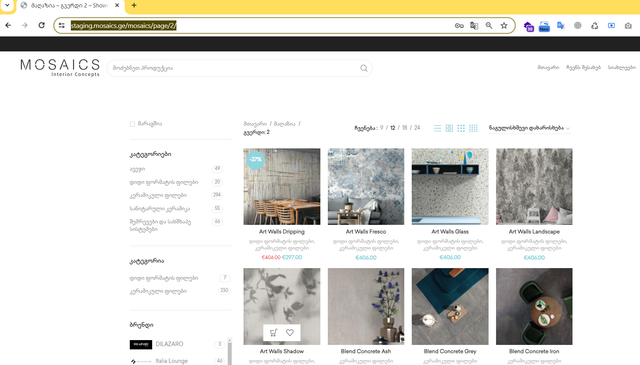The width and height of the screenshot is (640, 365).
Task: Filter by category with count 7
Action: coord(164,278)
